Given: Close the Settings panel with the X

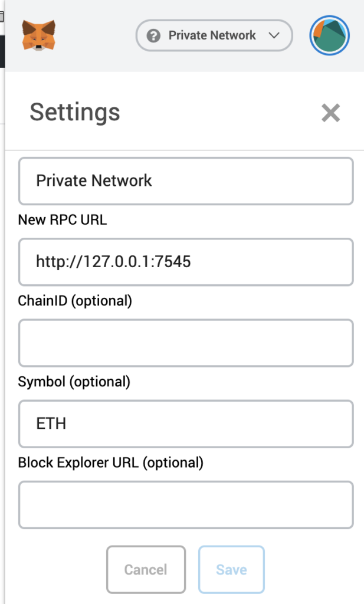Looking at the screenshot, I should [330, 113].
